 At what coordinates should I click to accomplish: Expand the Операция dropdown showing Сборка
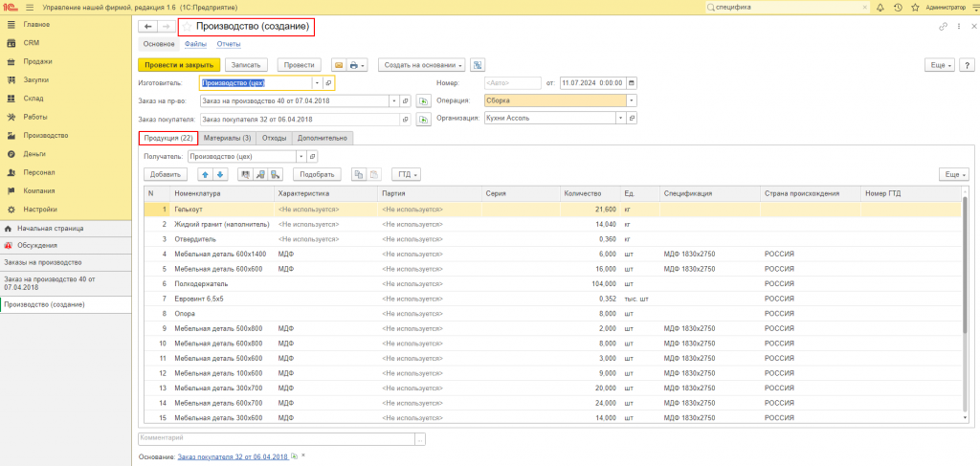click(632, 100)
